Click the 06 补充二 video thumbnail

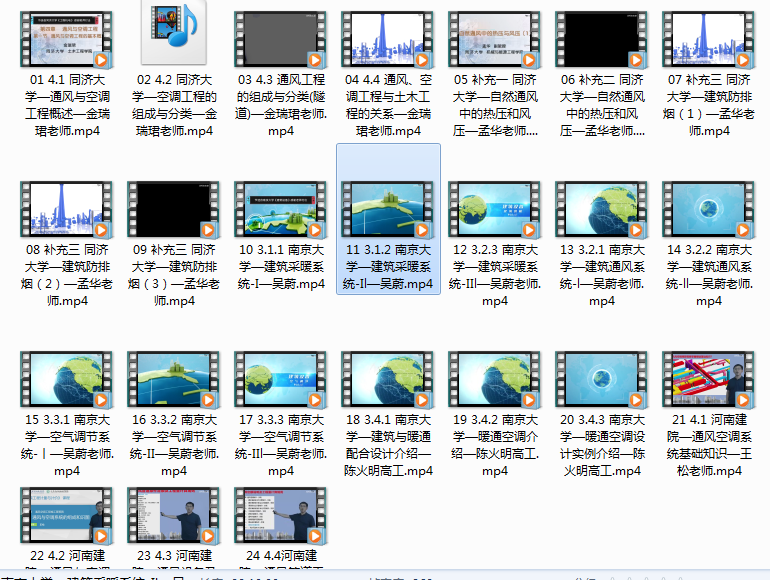point(602,39)
